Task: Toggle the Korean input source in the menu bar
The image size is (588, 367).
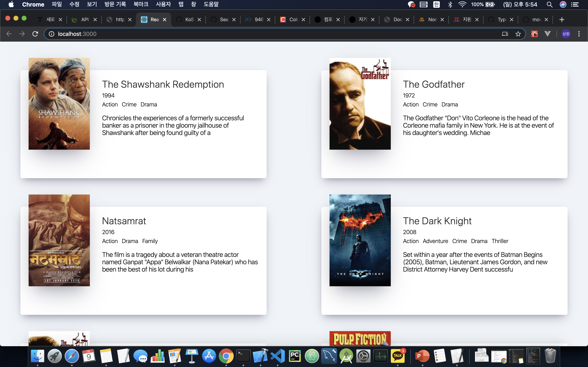Action: pyautogui.click(x=436, y=4)
